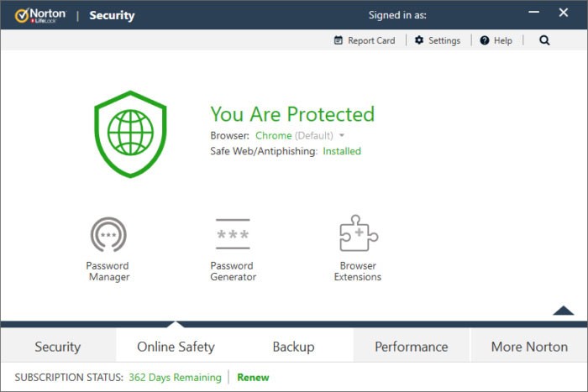Launch the Password Generator icon

coord(233,235)
